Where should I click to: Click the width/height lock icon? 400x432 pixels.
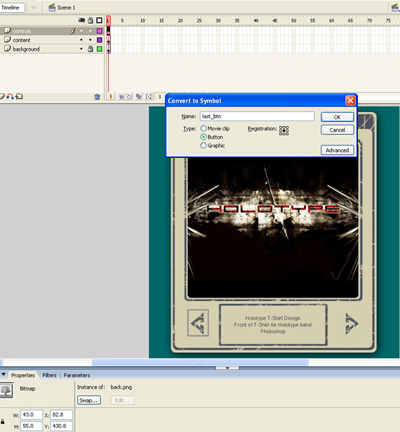(x=3, y=421)
